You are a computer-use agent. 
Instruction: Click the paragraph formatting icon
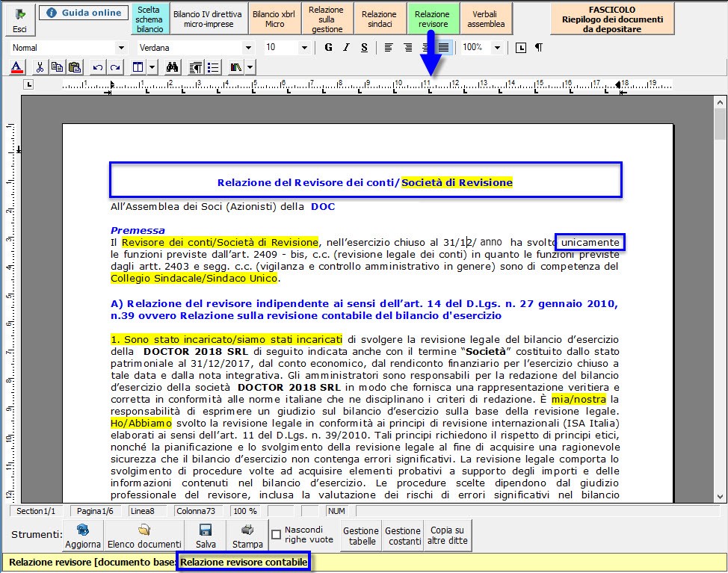coord(196,67)
